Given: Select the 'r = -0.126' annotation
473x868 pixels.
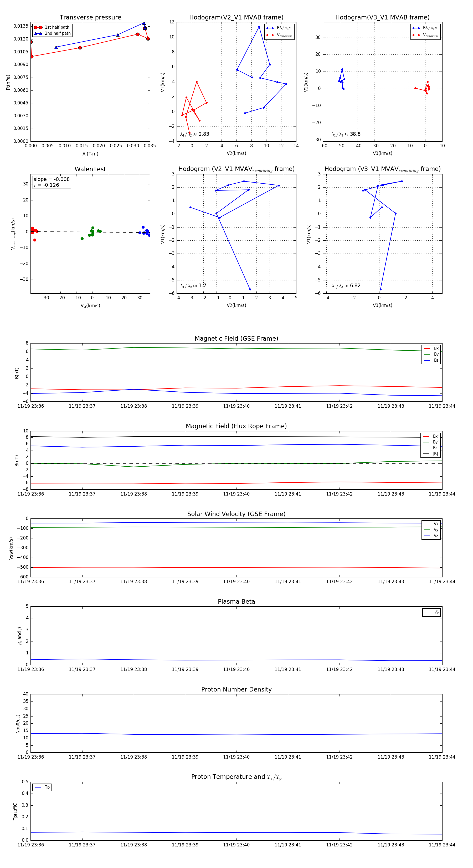Looking at the screenshot, I should tap(47, 185).
